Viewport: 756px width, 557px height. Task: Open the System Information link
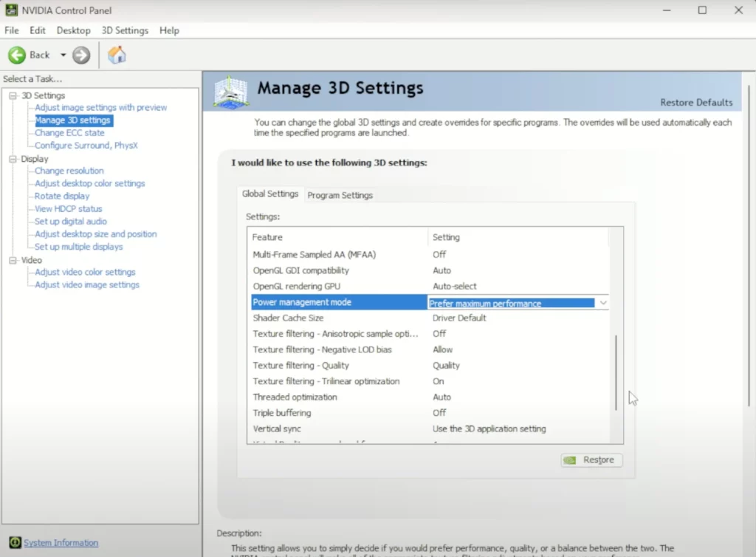61,542
